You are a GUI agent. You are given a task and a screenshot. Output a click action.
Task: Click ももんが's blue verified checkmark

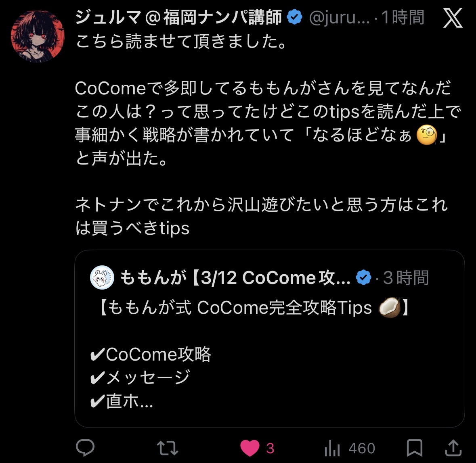[x=364, y=277]
